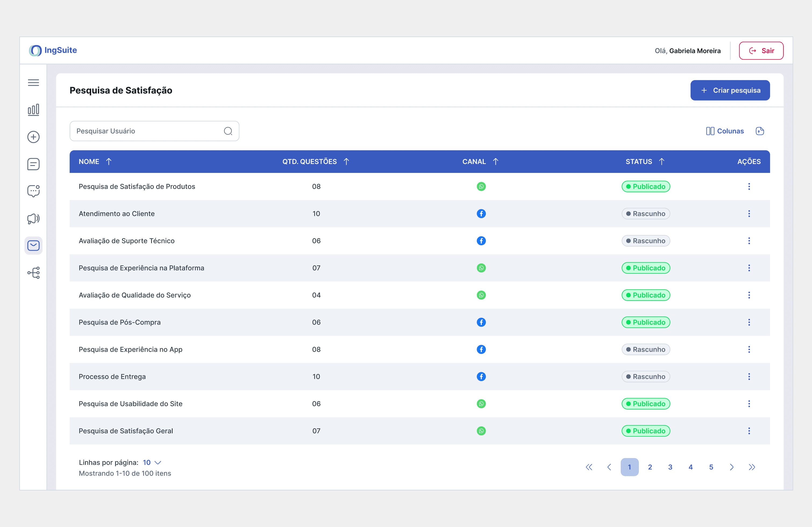Screen dimensions: 812x527
Task: Open the workflow nodes sidebar icon
Action: [33, 273]
